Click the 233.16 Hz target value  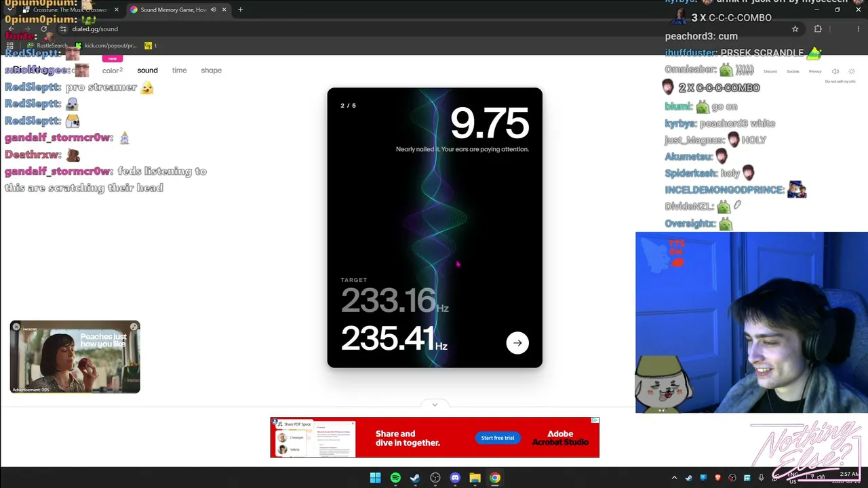point(395,301)
